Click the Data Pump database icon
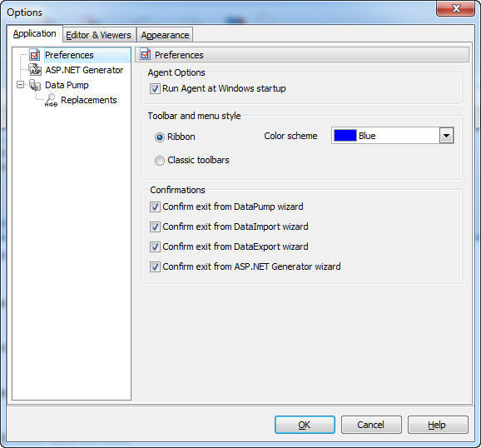 point(35,85)
